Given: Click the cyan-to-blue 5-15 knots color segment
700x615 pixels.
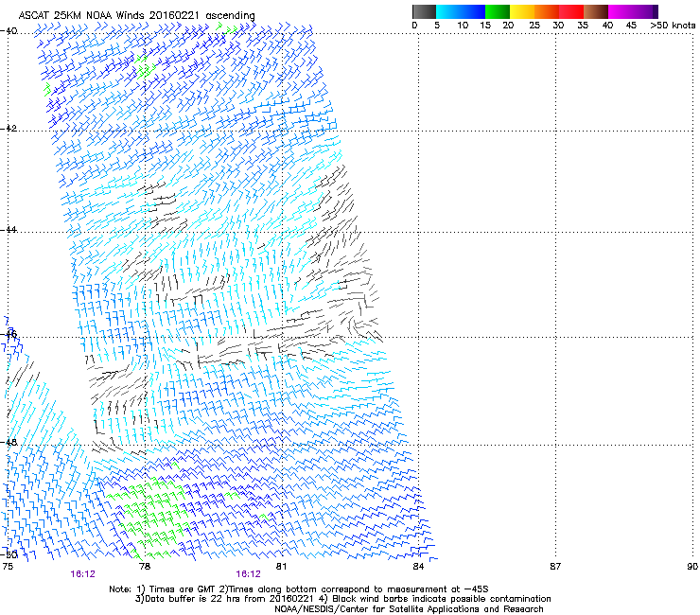Looking at the screenshot, I should tap(461, 11).
